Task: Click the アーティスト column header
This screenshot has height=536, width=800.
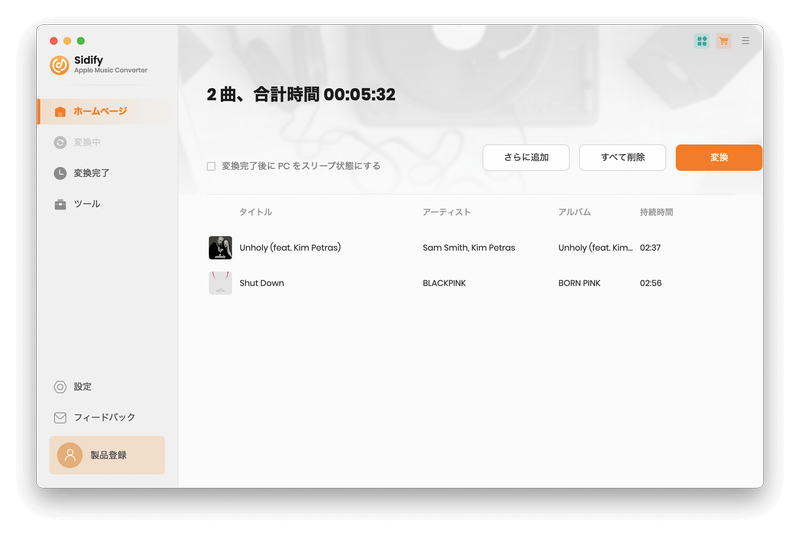Action: click(x=446, y=212)
